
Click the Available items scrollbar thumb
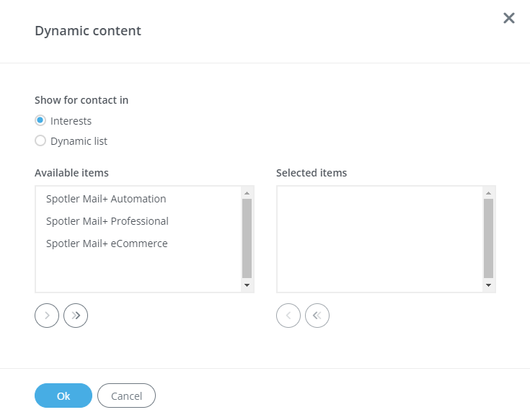247,238
